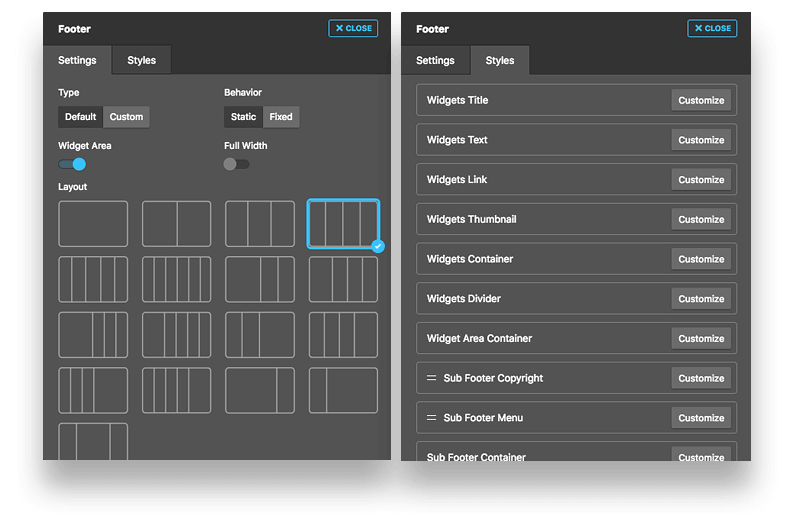The height and width of the screenshot is (515, 800).
Task: Close the left Footer panel
Action: pos(353,28)
